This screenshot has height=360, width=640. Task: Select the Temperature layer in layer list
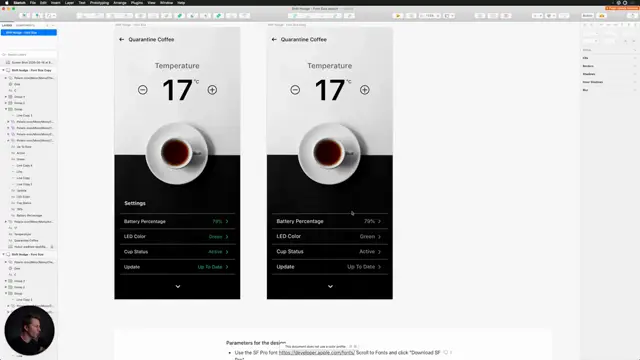(x=22, y=234)
